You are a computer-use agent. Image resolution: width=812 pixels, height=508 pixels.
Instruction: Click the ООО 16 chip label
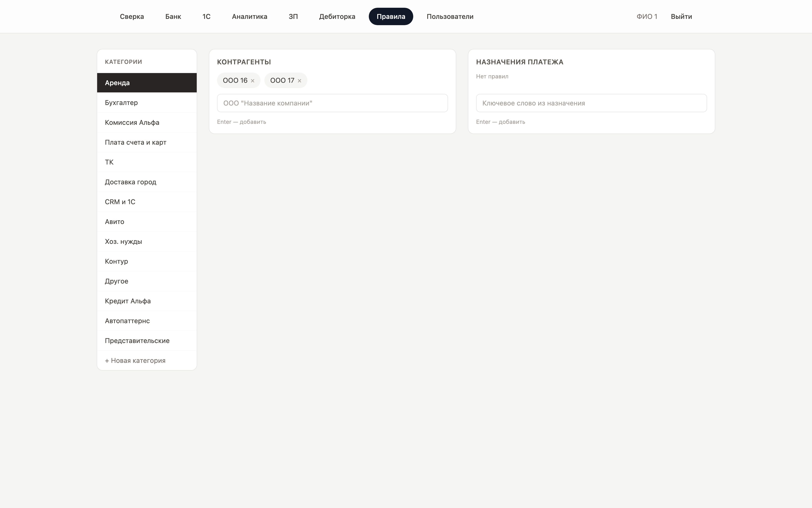coord(235,80)
